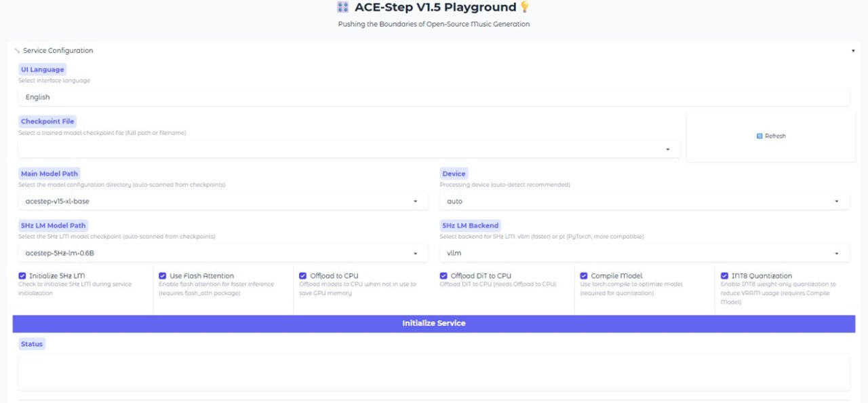Image resolution: width=868 pixels, height=403 pixels.
Task: Click the subtitle about Open-Source Music Generation
Action: 434,24
